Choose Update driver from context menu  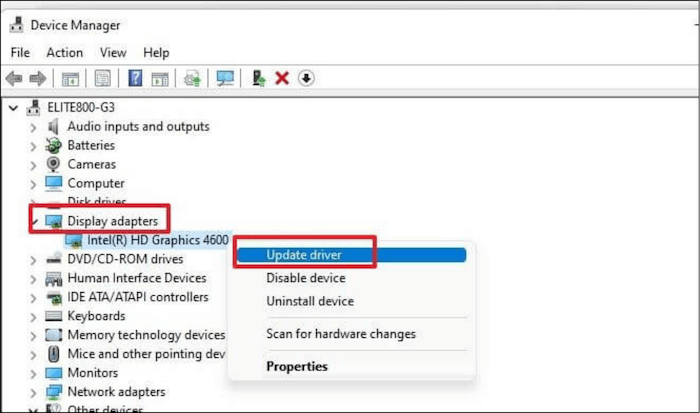[x=352, y=255]
